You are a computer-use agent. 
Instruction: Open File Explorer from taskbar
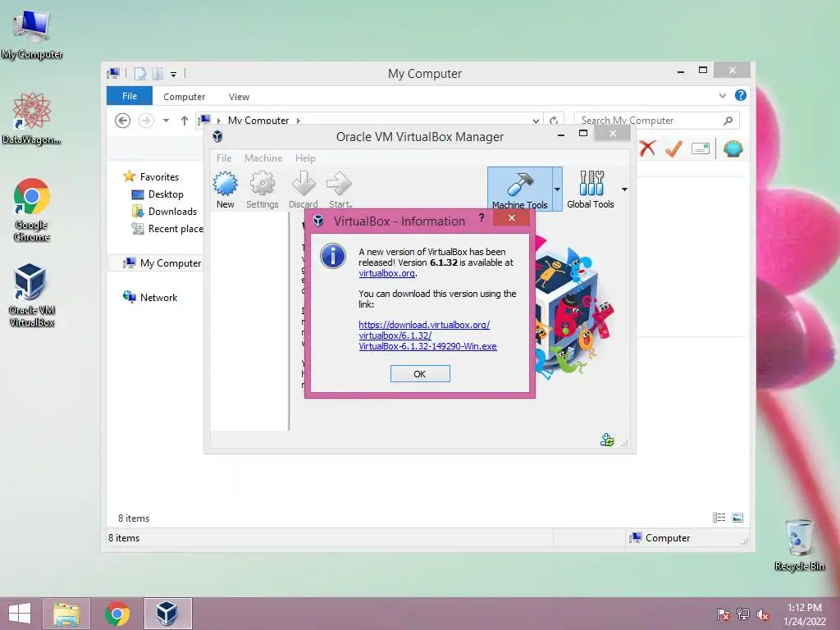66,614
